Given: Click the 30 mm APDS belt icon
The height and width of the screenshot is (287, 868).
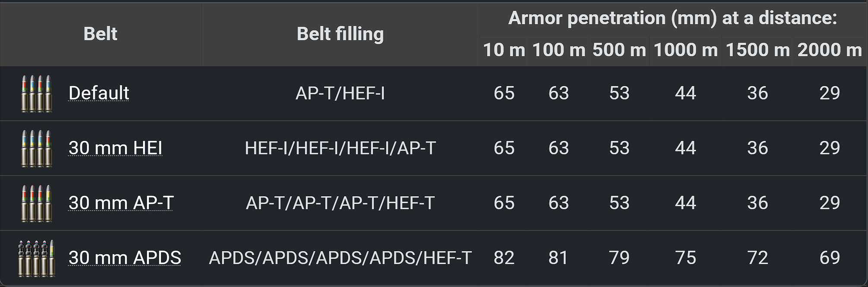Looking at the screenshot, I should click(x=37, y=258).
